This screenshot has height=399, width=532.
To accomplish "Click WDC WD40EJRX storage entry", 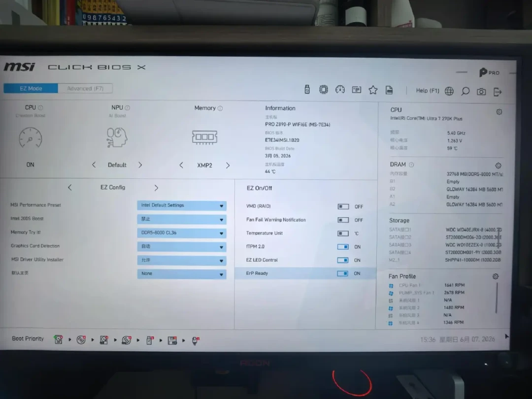I will (x=473, y=230).
